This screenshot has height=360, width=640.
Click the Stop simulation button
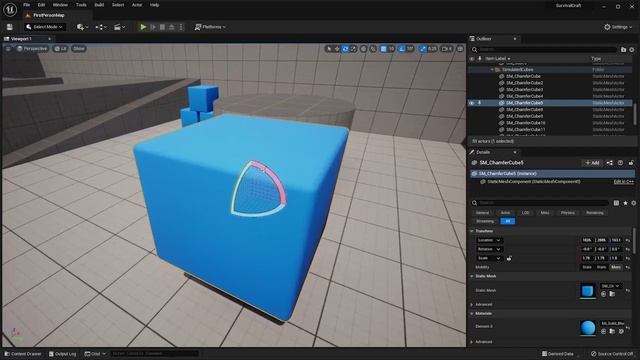[162, 27]
